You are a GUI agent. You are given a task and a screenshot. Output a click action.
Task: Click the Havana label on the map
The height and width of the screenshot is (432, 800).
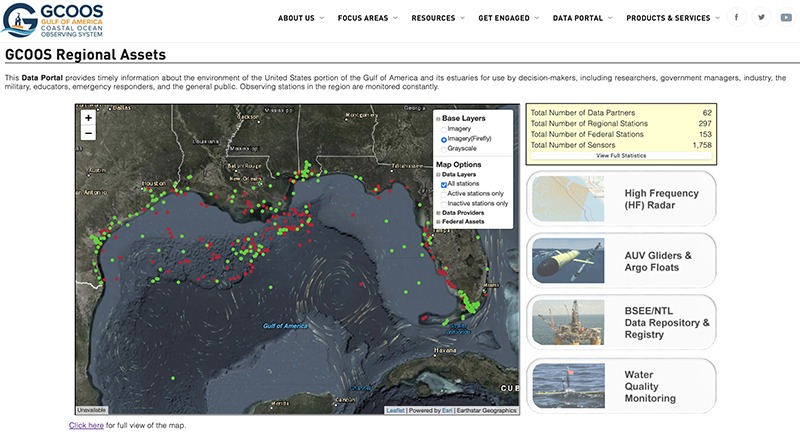445,350
